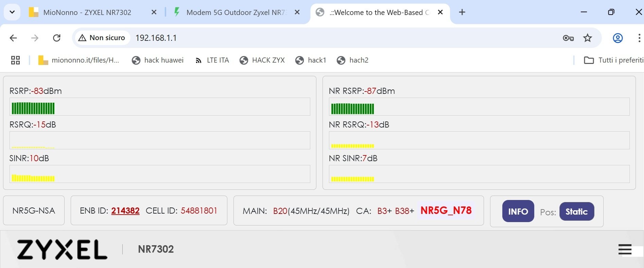644x268 pixels.
Task: Open the LTE ITA bookmark
Action: coord(212,60)
